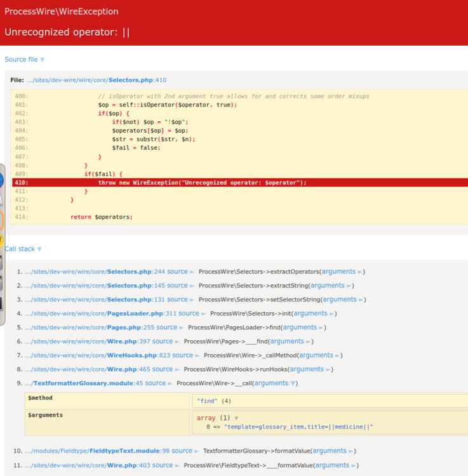Image resolution: width=468 pixels, height=476 pixels.
Task: Show source for FieldtypeText.module:98 entry
Action: tap(185, 451)
